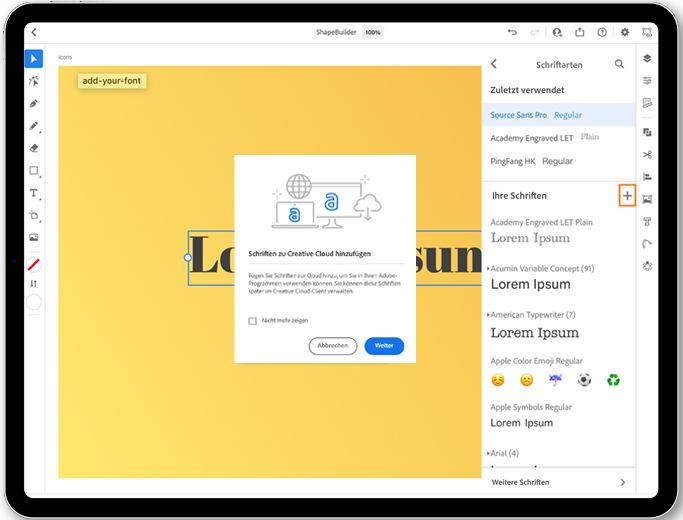Image resolution: width=683 pixels, height=520 pixels.
Task: Click the "Zuletzt verwendet" heading
Action: [527, 90]
